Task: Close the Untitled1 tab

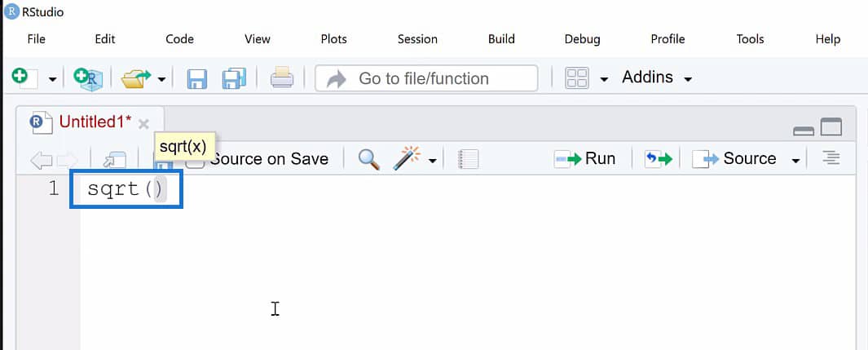Action: click(143, 124)
